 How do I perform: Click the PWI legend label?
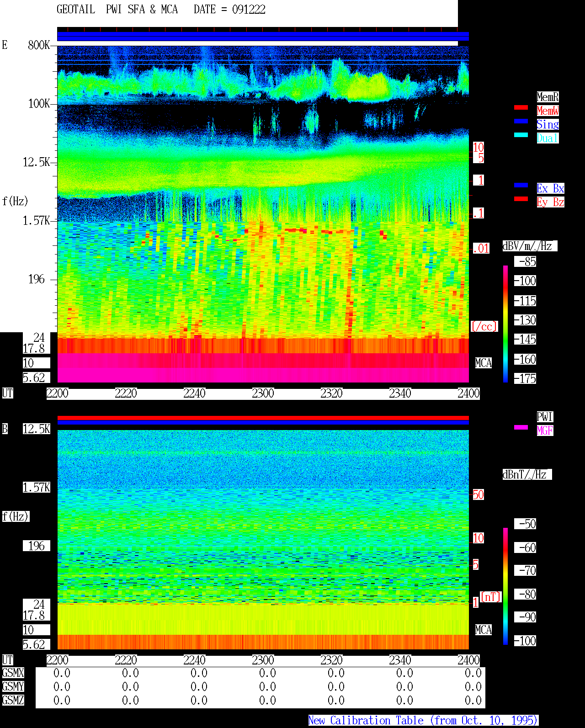545,417
